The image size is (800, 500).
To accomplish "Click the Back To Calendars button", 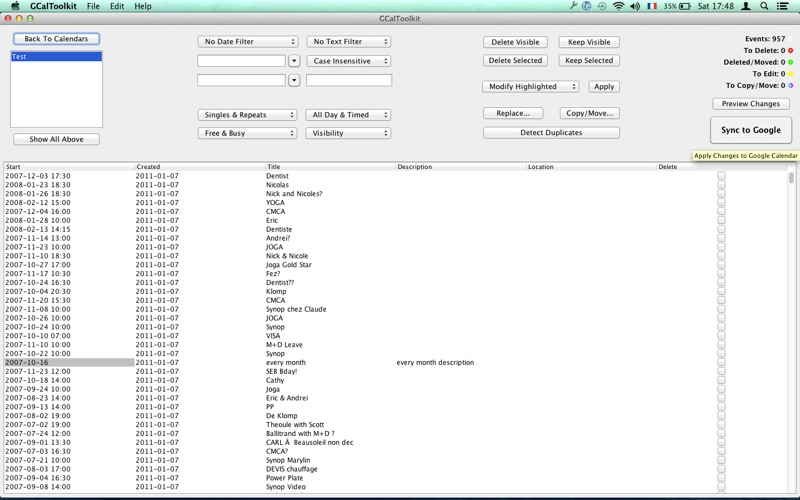I will click(56, 39).
